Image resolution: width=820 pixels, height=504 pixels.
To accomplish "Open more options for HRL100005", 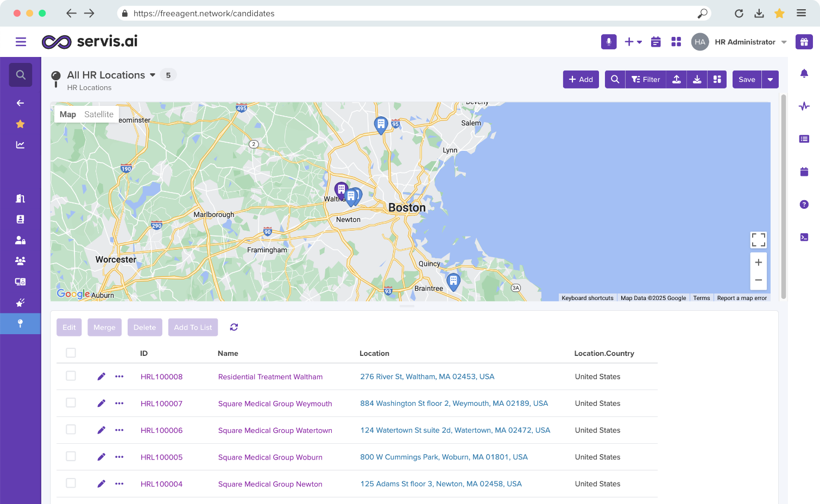I will 119,457.
